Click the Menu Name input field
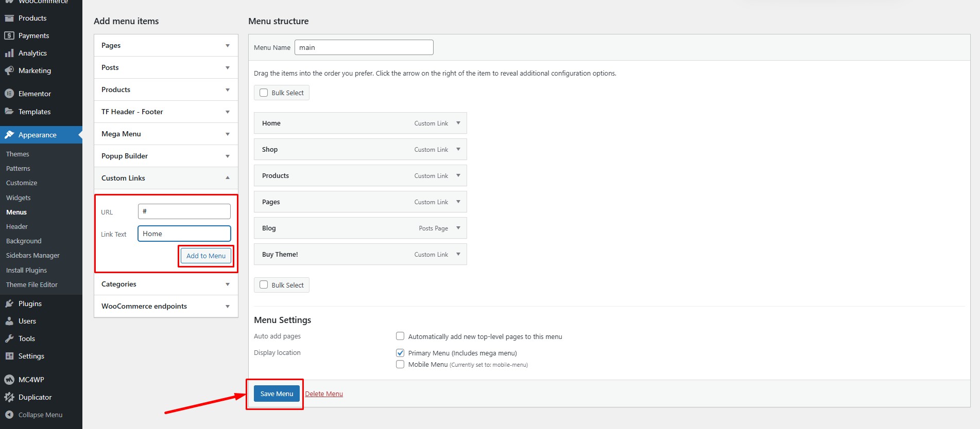980x429 pixels. [x=364, y=47]
